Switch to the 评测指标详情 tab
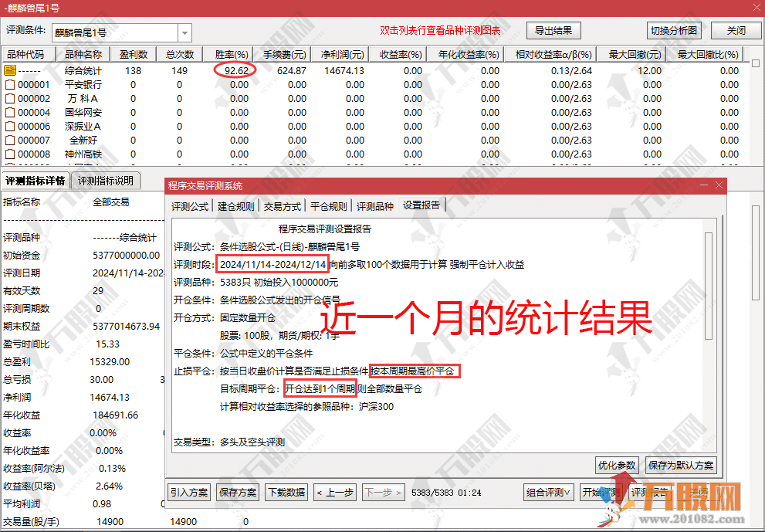765x532 pixels. (x=36, y=181)
